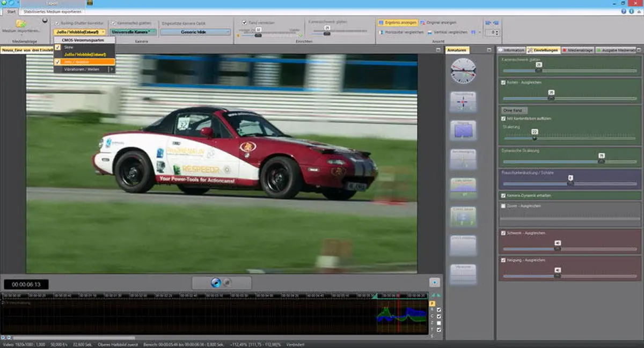Expand the Generic Wide camera optic dropdown

click(x=195, y=32)
